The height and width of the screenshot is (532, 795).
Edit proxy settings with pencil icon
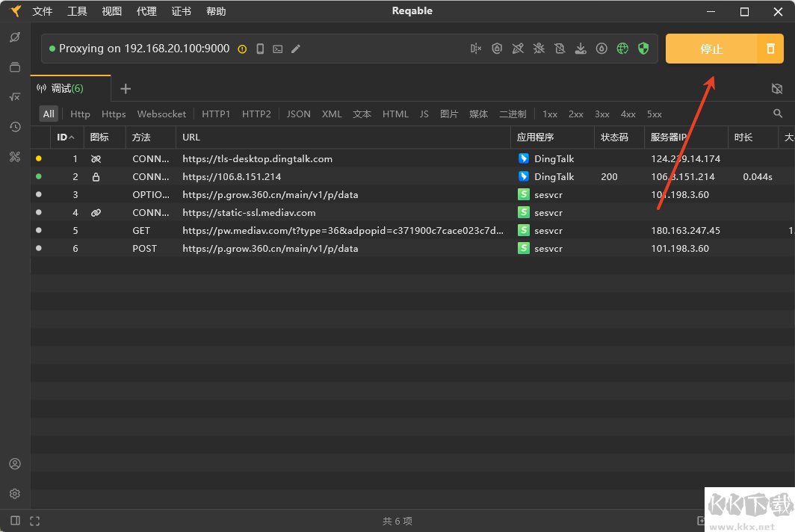(x=296, y=49)
